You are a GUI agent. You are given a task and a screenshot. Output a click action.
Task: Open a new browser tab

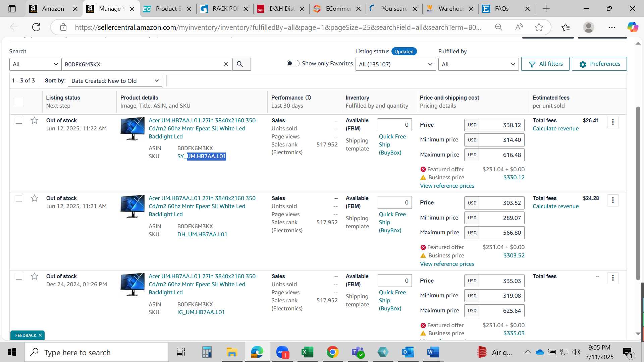(546, 9)
